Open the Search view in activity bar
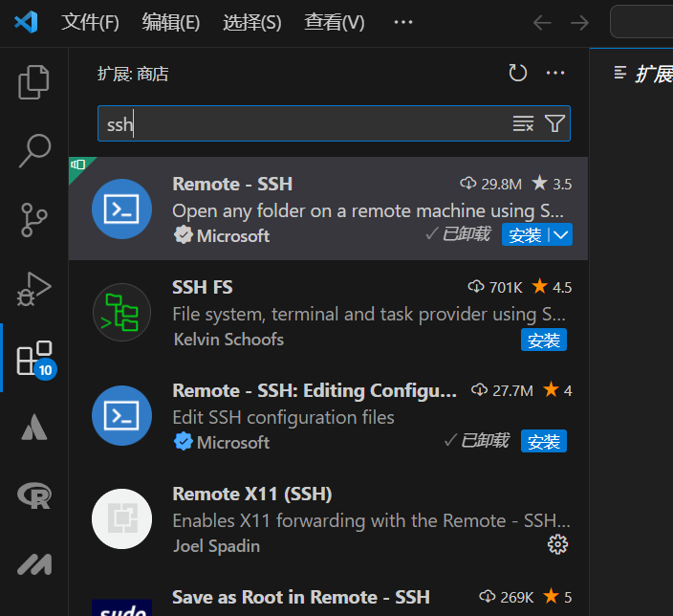The height and width of the screenshot is (616, 673). click(x=34, y=150)
